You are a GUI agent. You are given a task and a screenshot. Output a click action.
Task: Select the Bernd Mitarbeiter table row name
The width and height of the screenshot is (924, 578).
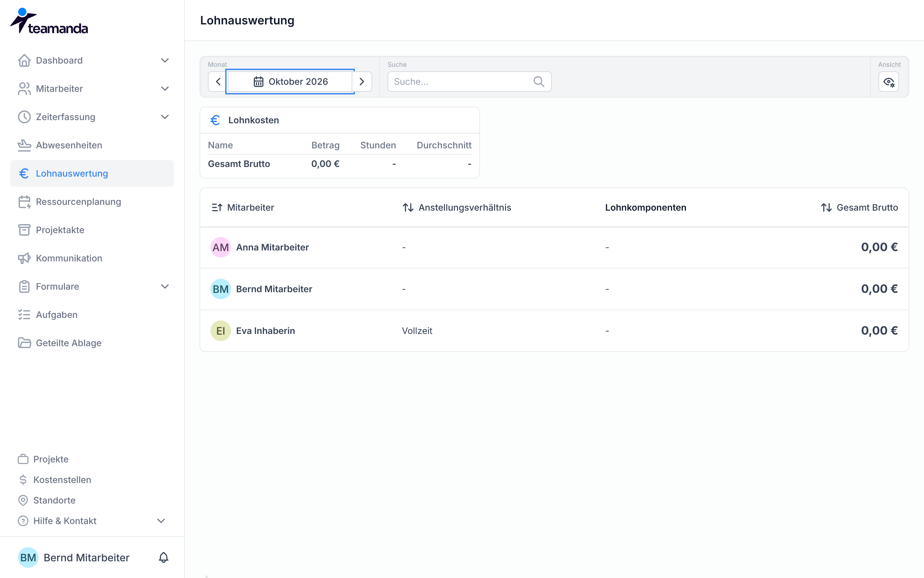point(274,289)
